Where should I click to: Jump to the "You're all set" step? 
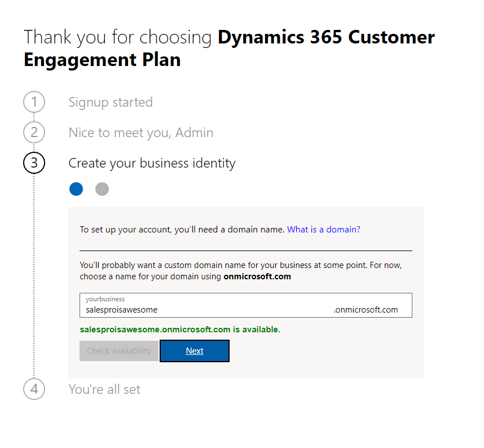coord(104,389)
